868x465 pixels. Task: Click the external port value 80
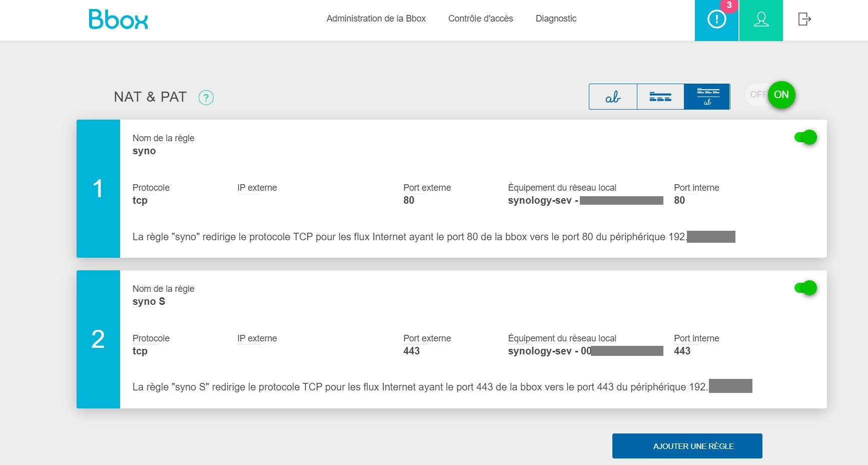click(409, 200)
